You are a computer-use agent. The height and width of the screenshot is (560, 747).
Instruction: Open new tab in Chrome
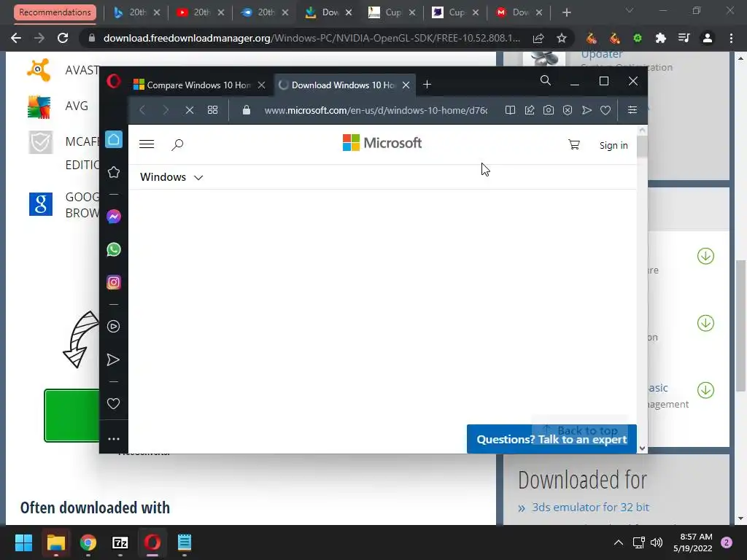pyautogui.click(x=566, y=12)
